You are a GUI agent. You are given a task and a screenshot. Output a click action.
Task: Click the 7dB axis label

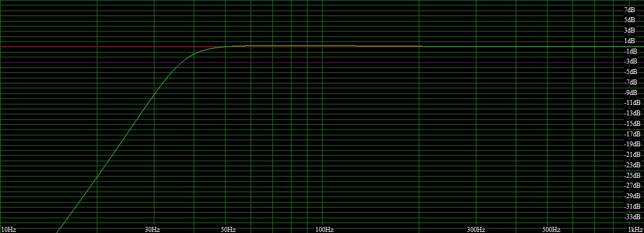click(x=629, y=10)
